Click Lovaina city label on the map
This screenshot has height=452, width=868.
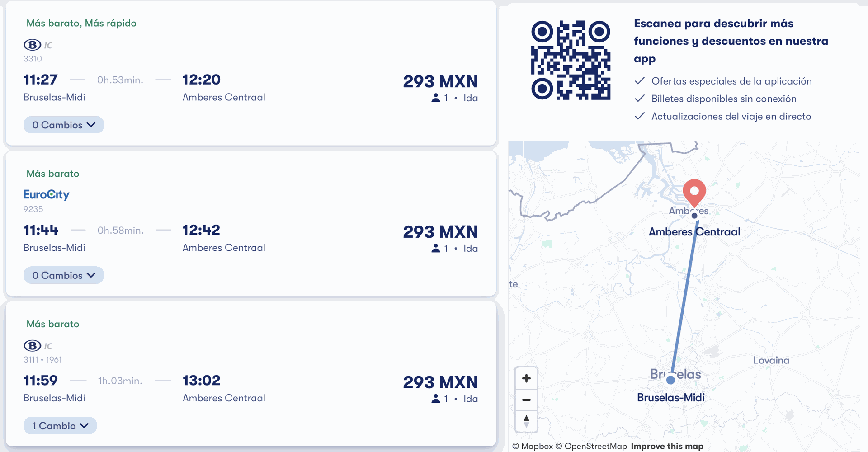771,360
